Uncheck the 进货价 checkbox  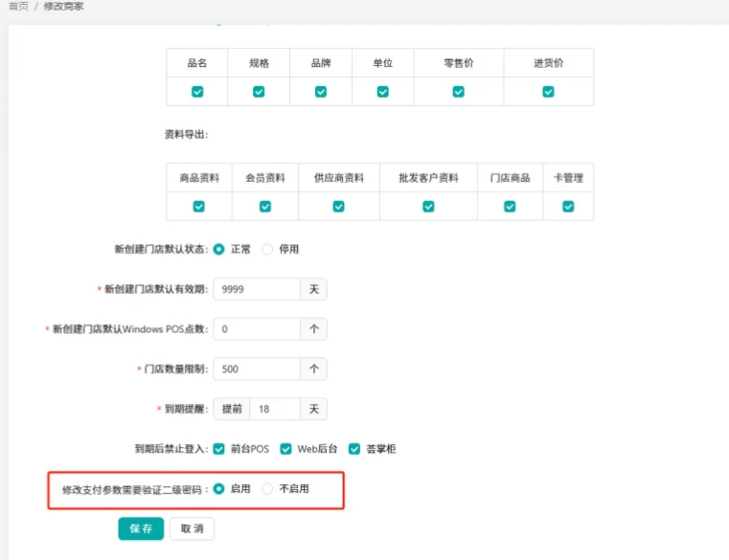(x=548, y=92)
